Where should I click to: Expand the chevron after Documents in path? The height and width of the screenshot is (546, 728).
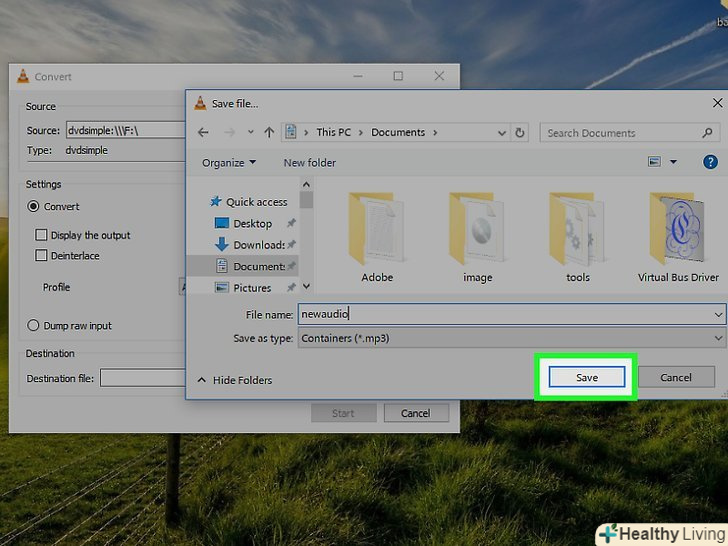(x=435, y=133)
